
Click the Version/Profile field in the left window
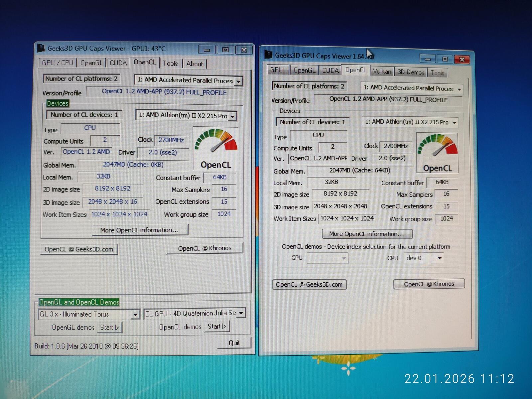164,92
